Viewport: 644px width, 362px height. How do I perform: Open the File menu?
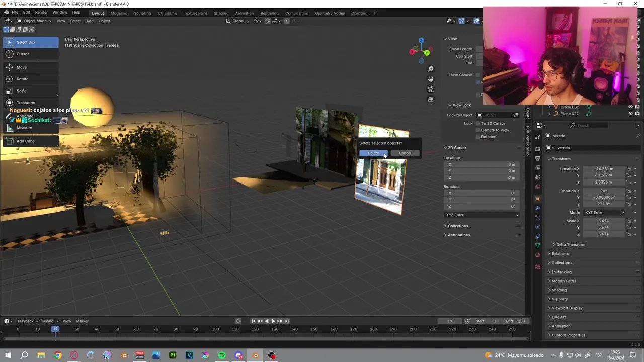click(15, 12)
